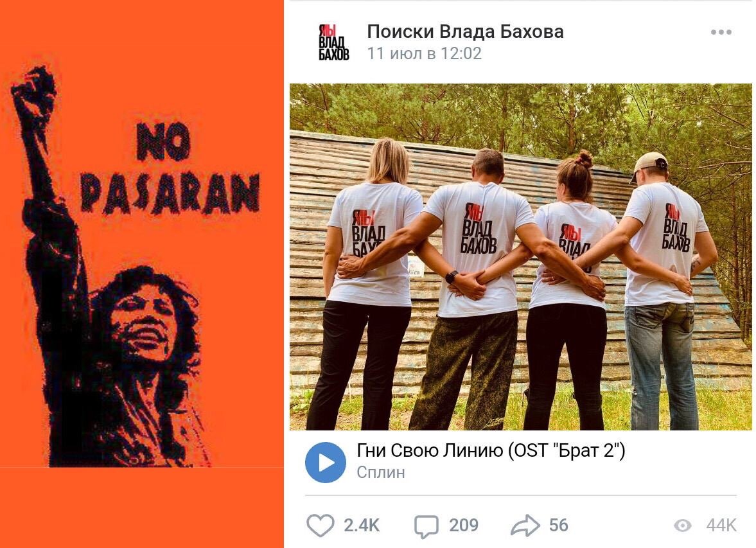Open post via 11 июл в 12:02 timestamp
The image size is (756, 548).
(x=425, y=53)
